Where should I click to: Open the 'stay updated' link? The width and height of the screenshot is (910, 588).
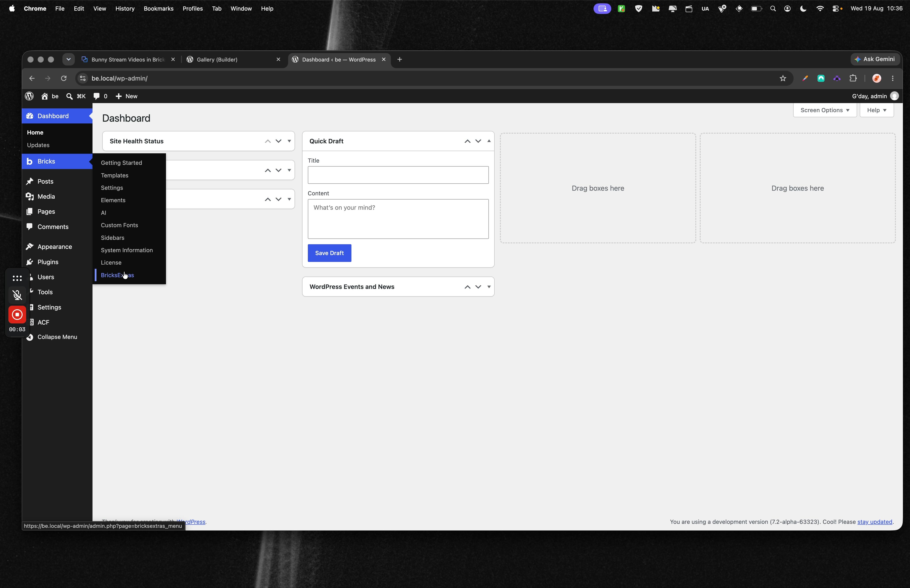[875, 522]
